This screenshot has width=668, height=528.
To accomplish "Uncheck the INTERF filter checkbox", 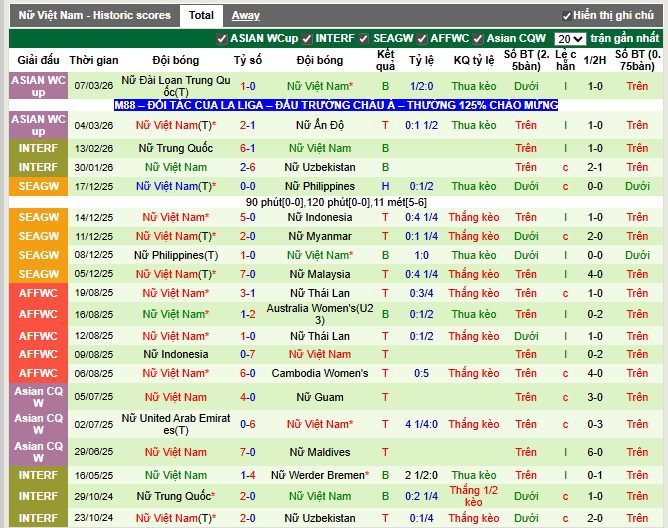I will point(308,39).
